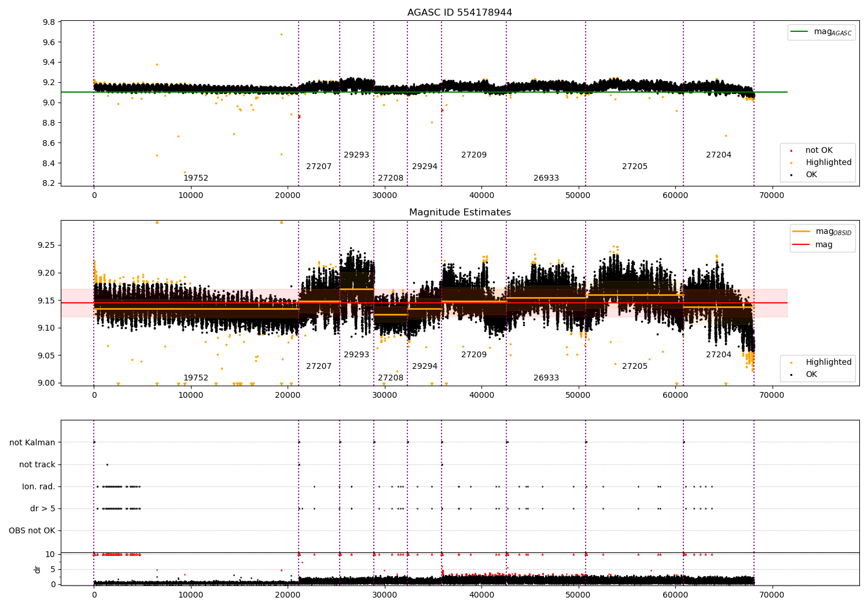Click obsid label 27208 in top plot
The width and height of the screenshot is (868, 608).
point(391,178)
